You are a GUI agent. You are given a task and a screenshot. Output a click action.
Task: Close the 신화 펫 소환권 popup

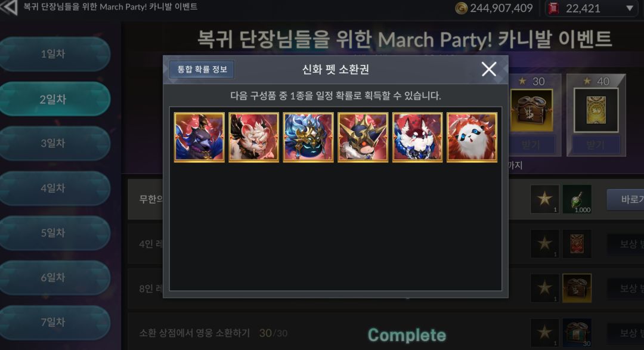(x=489, y=69)
